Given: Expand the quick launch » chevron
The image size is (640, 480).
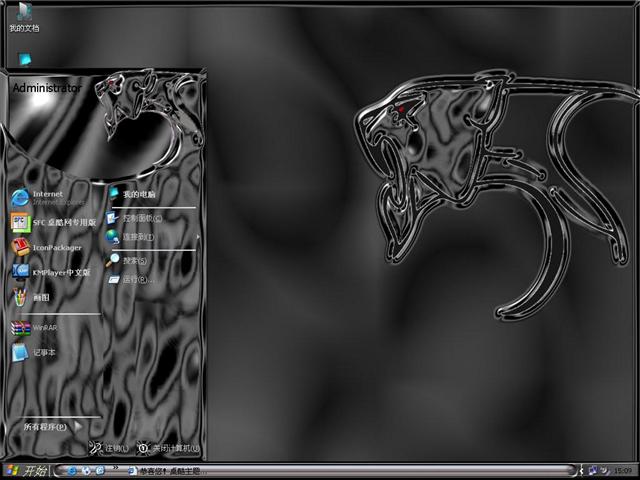Looking at the screenshot, I should click(x=116, y=468).
